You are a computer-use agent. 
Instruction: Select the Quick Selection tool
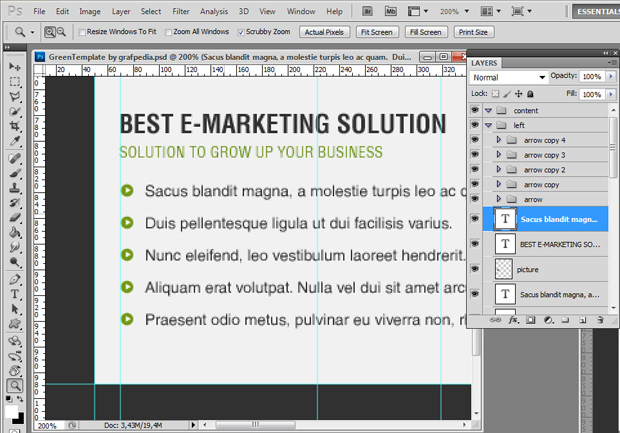[15, 112]
